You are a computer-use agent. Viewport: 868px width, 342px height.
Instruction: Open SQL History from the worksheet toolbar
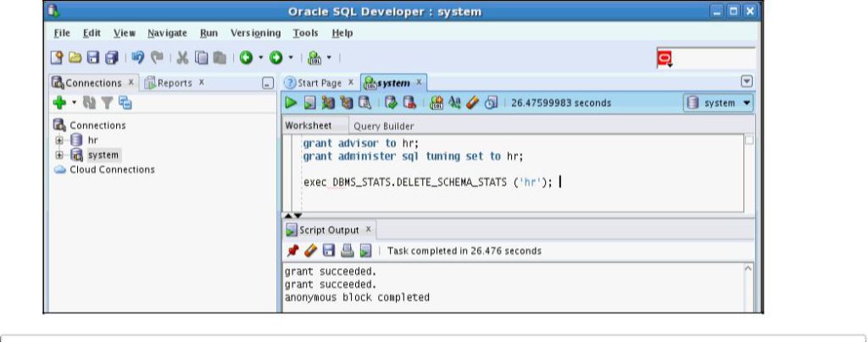pyautogui.click(x=490, y=103)
